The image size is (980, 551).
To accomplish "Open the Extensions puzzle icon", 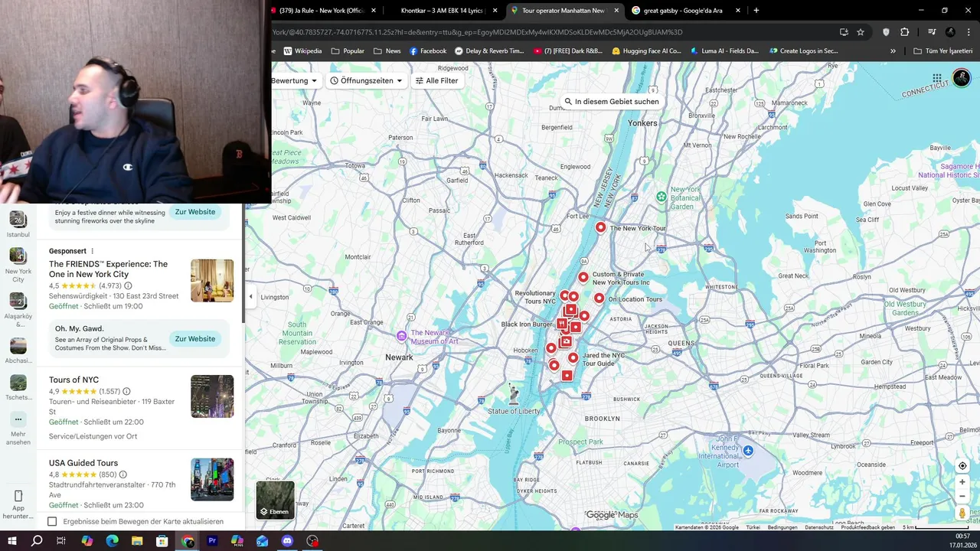I will 904,32.
